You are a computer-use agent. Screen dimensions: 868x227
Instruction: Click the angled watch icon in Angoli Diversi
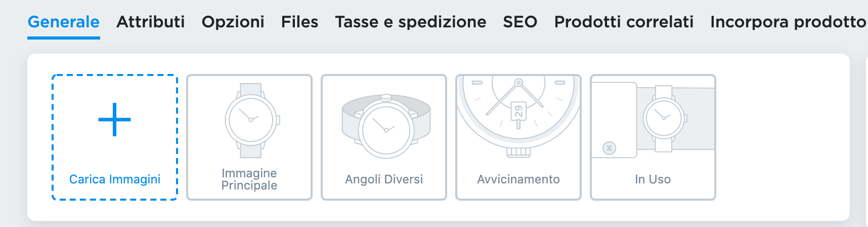[x=385, y=126]
